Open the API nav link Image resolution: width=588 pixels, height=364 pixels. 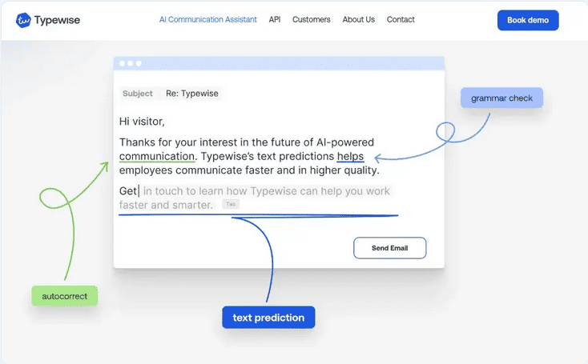[275, 19]
